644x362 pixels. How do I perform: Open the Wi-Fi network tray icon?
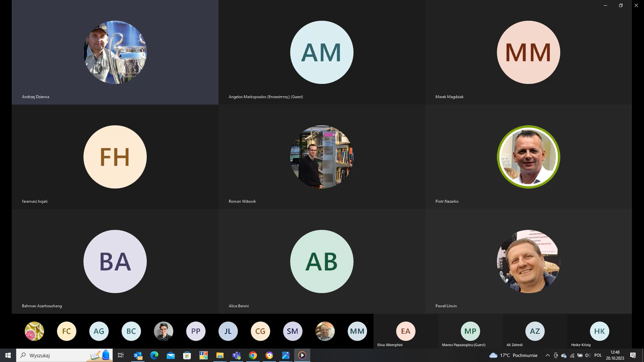point(572,356)
